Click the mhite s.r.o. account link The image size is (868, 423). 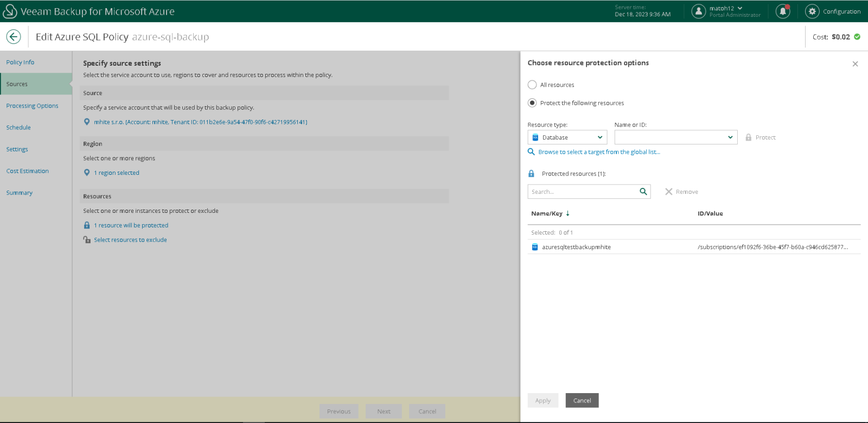[200, 122]
